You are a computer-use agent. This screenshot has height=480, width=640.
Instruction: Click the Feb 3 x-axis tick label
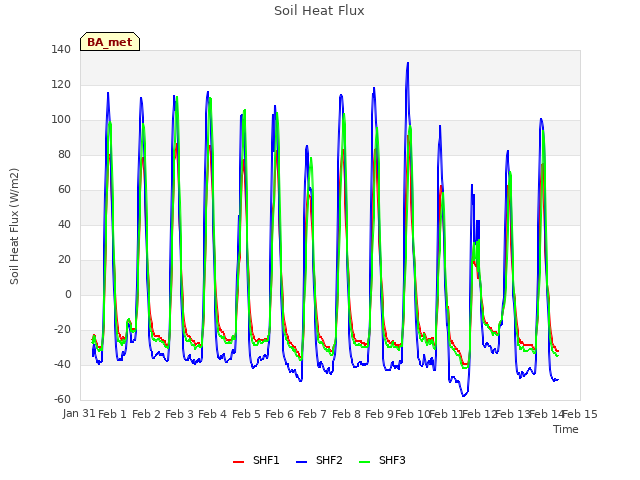tap(179, 414)
